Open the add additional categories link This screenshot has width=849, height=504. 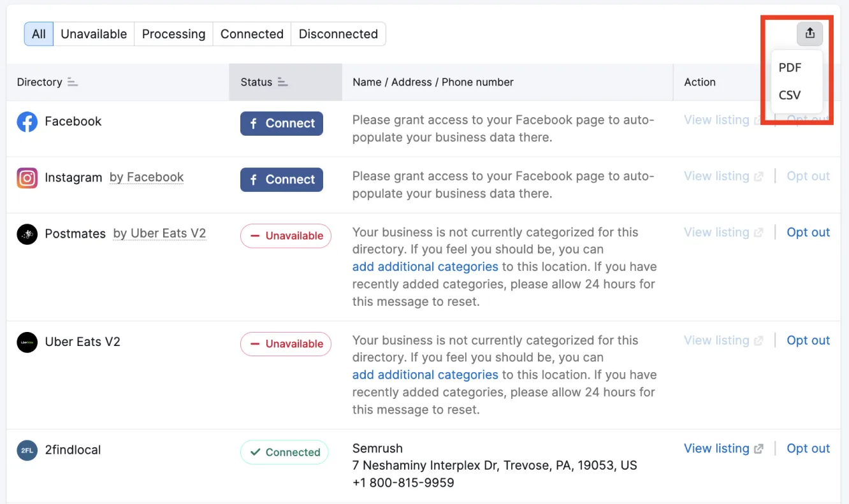[x=424, y=266]
